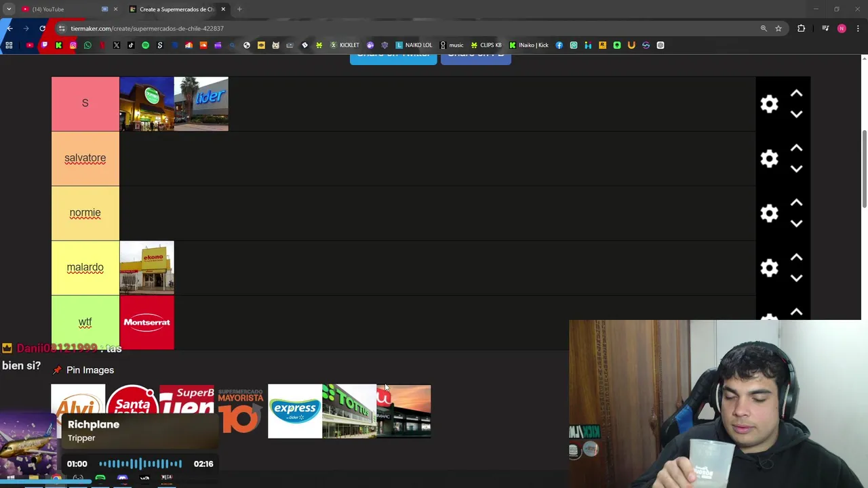This screenshot has height=488, width=868.
Task: Open settings gear for malardo tier
Action: [769, 268]
